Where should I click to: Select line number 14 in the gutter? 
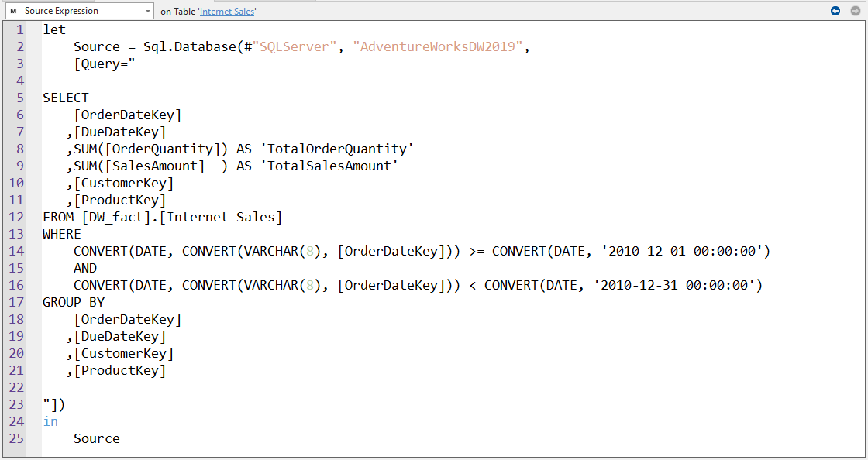16,251
